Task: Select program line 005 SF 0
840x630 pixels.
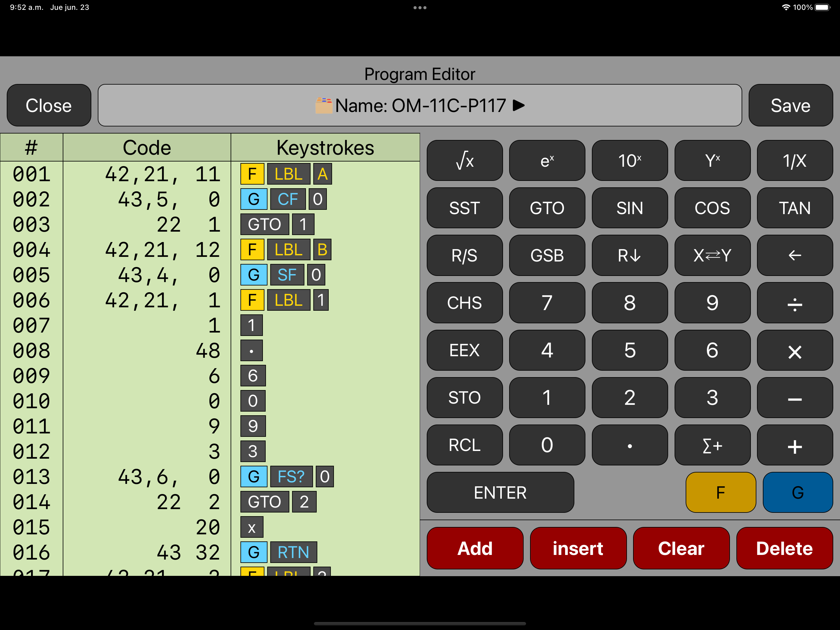Action: pos(210,275)
